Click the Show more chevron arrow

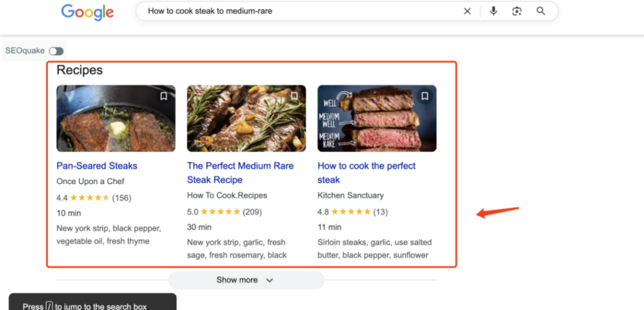pos(270,280)
